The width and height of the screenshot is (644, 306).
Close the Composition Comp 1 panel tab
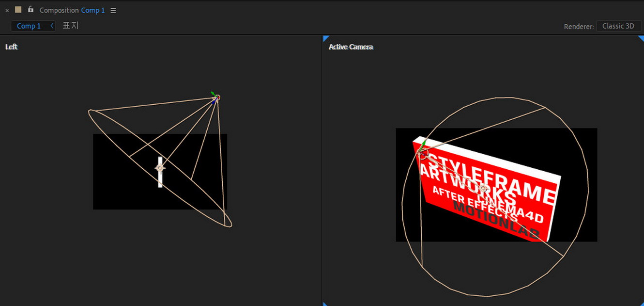(x=7, y=10)
